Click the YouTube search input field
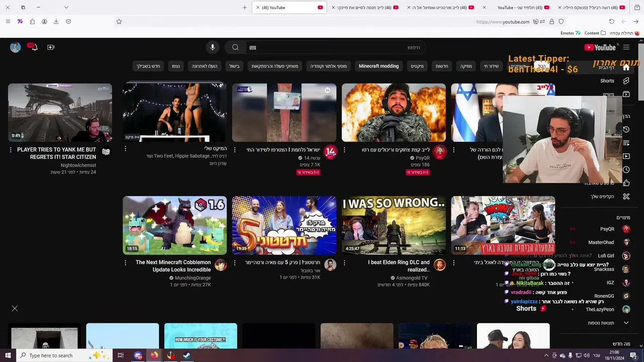The image size is (644, 362). click(337, 47)
